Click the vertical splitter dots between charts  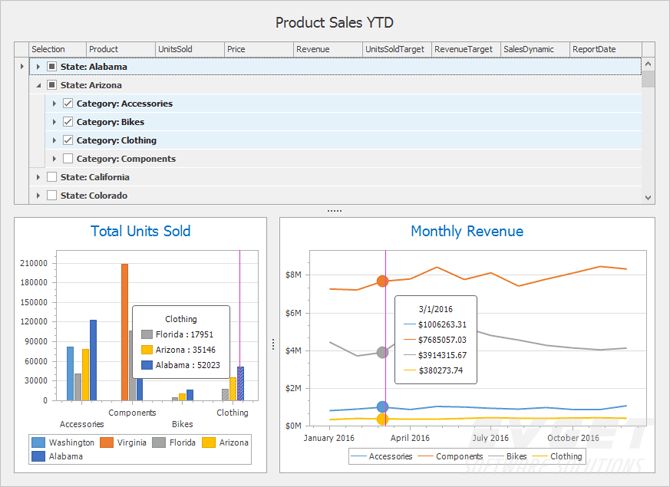pyautogui.click(x=273, y=344)
